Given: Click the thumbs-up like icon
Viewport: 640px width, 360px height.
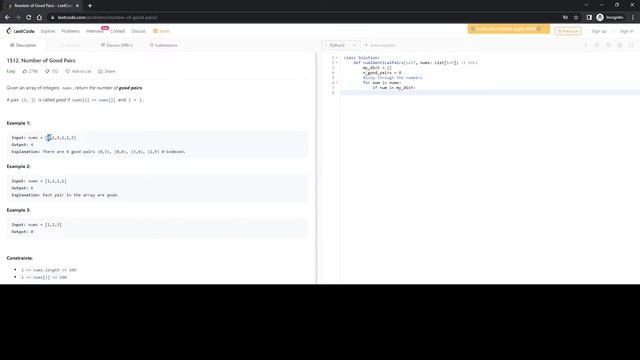Looking at the screenshot, I should (24, 71).
